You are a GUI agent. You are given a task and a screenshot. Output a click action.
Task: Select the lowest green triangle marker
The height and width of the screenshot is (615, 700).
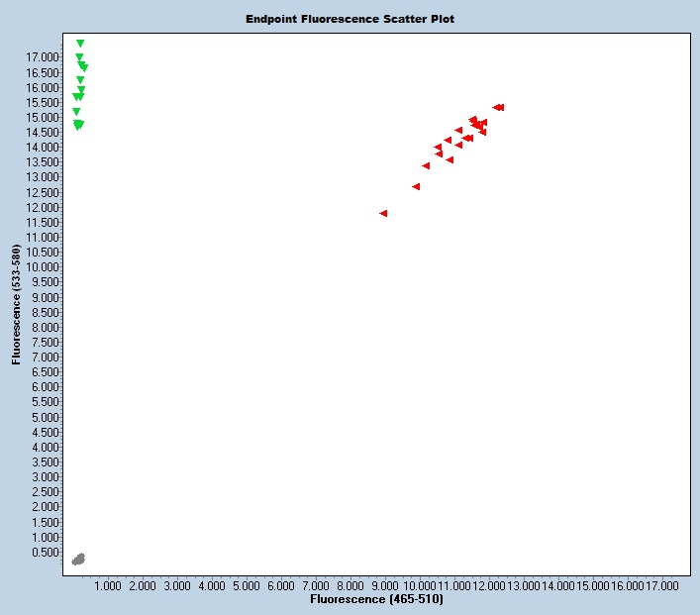pyautogui.click(x=78, y=127)
